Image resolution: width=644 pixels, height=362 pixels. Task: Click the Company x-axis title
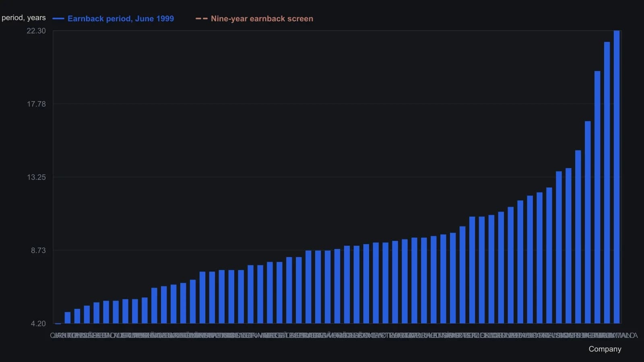point(605,349)
